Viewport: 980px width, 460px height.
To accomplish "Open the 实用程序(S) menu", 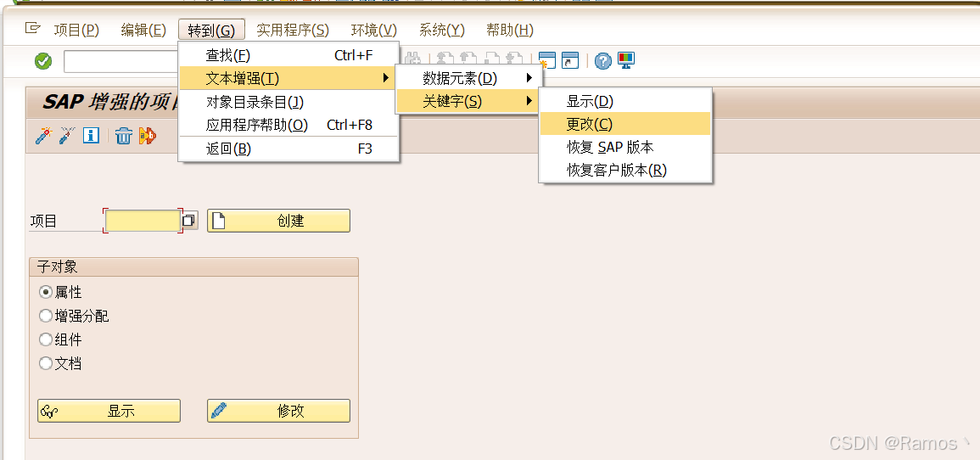I will 293,30.
